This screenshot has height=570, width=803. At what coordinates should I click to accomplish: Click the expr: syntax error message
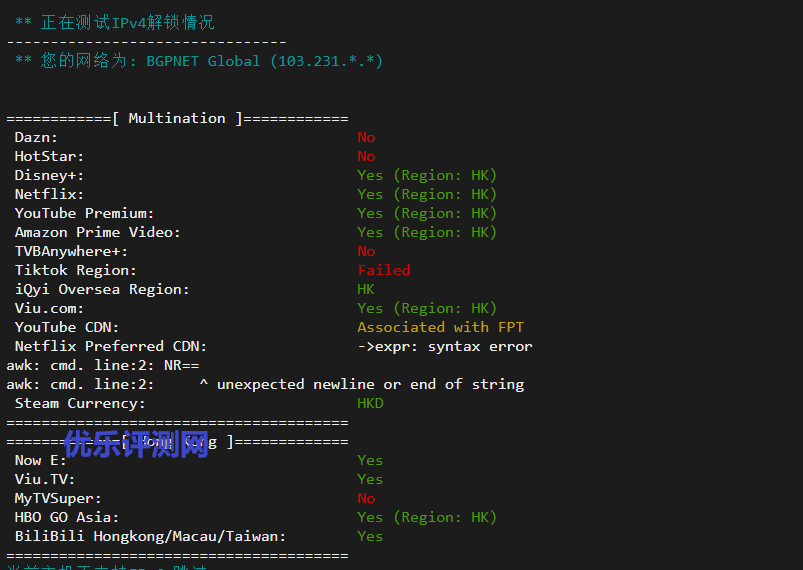tap(445, 347)
